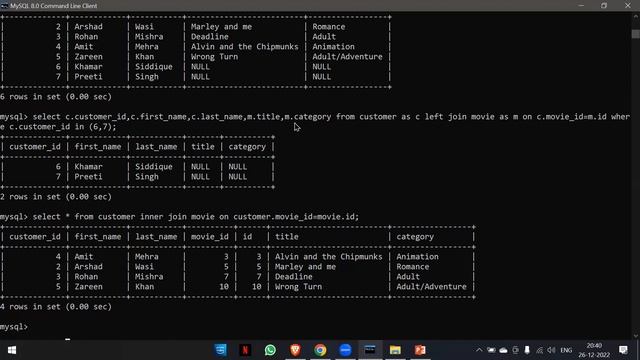Click the scrollbar down arrow

point(636,336)
